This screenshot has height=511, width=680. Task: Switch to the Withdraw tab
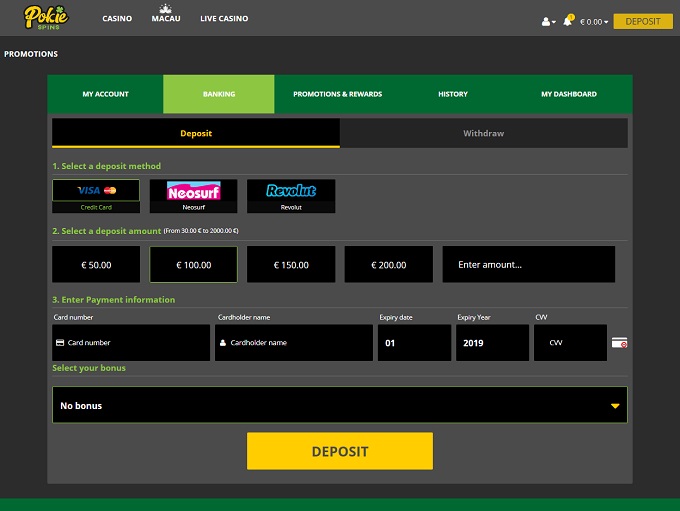pyautogui.click(x=484, y=133)
